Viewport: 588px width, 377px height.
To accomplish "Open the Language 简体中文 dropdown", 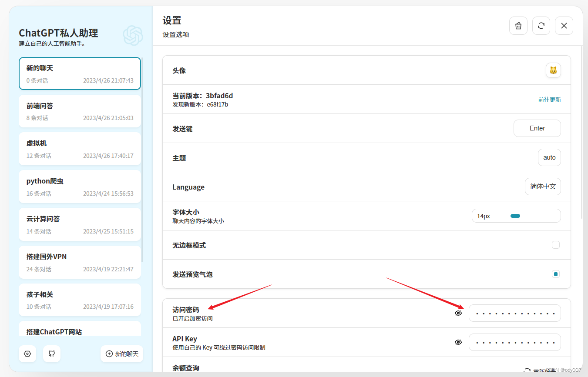I will tap(543, 187).
